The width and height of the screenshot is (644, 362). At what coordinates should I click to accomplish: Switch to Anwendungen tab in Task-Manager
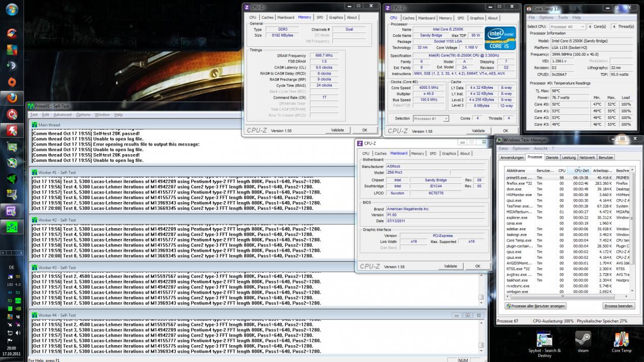(512, 157)
